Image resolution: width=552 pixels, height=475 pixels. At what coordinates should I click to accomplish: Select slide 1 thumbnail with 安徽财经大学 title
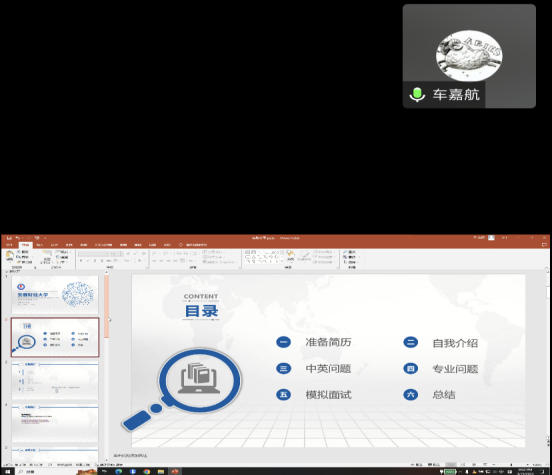click(55, 295)
